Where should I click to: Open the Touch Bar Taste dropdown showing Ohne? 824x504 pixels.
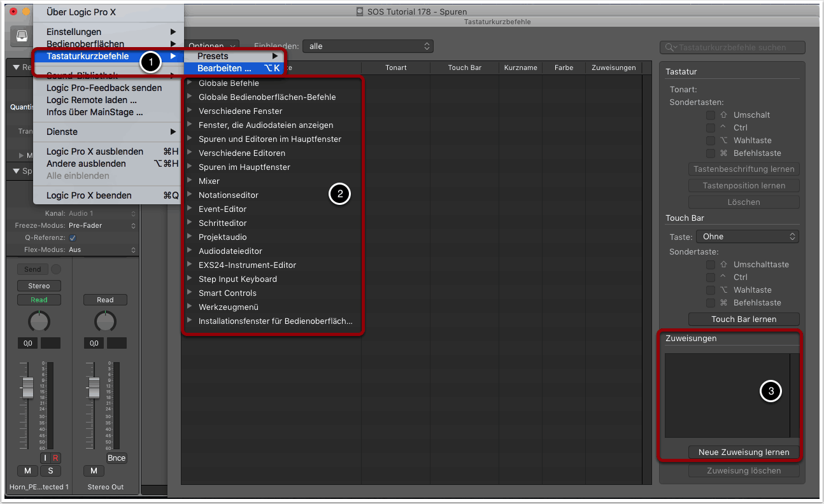click(x=747, y=237)
